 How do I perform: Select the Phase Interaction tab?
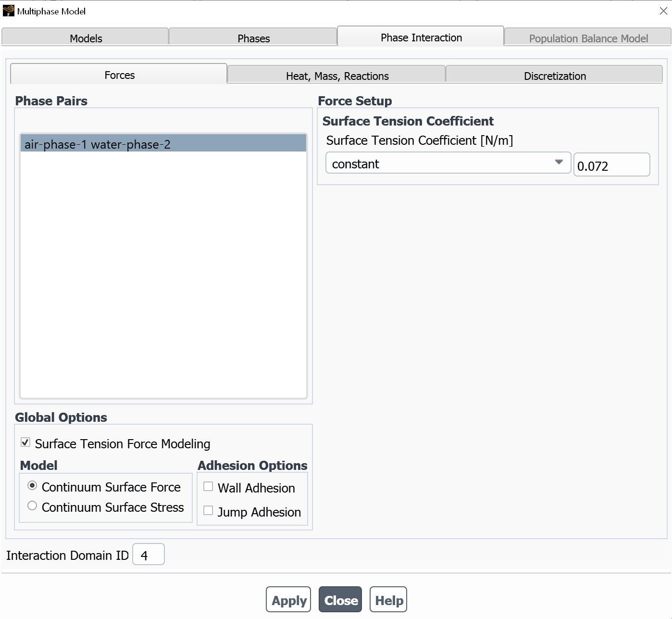pos(421,37)
